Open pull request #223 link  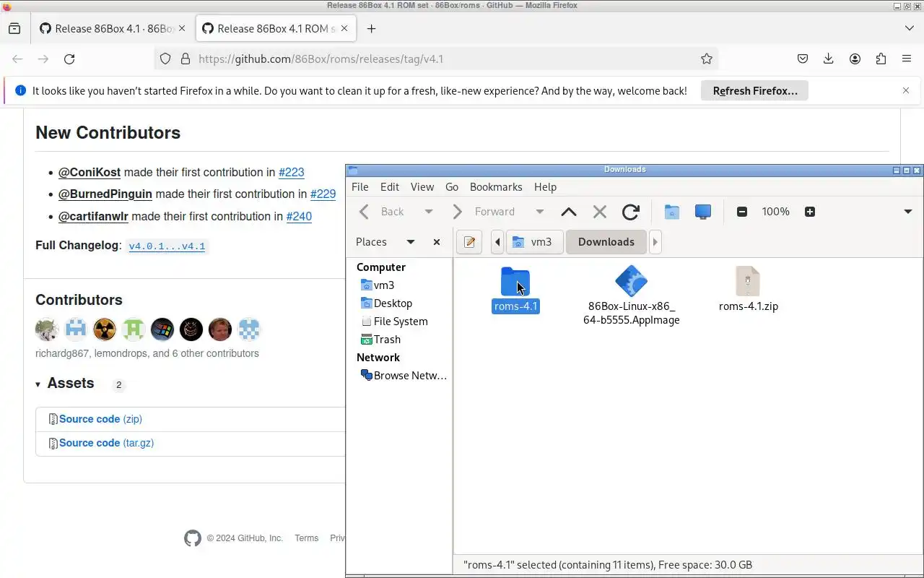291,173
